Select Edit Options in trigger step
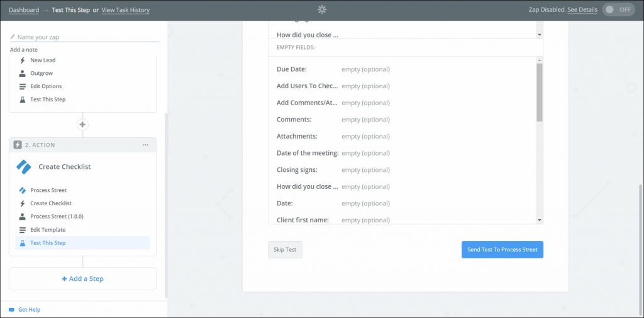Screen dimensions: 644x318 tap(46, 86)
